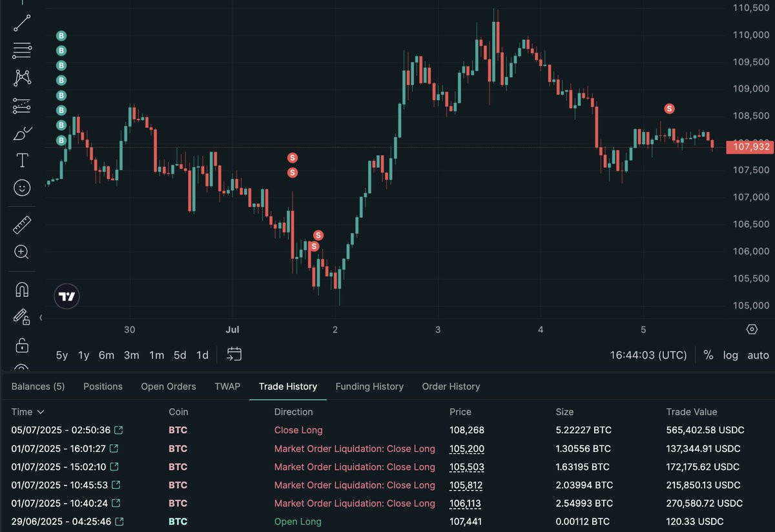The width and height of the screenshot is (775, 532).
Task: Open the Go to date icon
Action: [x=234, y=354]
